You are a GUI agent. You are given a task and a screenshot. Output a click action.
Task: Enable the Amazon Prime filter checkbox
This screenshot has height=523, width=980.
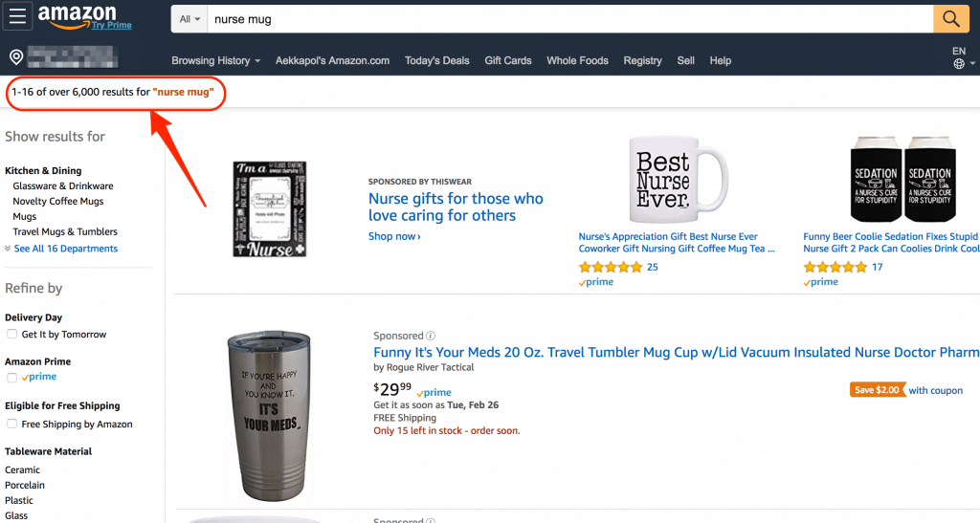[x=11, y=378]
